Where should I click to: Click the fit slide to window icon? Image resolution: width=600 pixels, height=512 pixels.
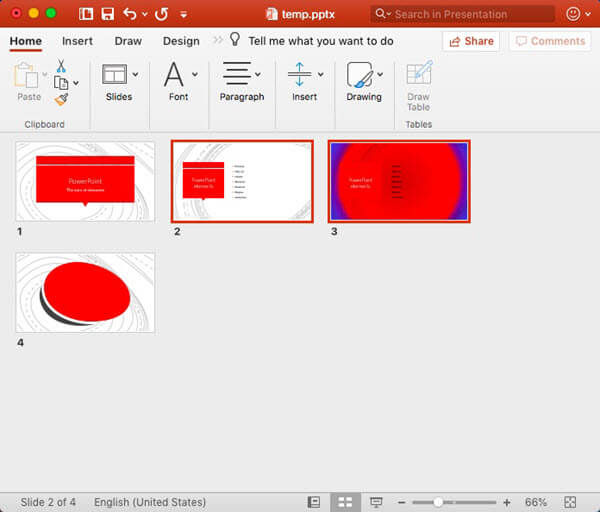click(x=570, y=502)
